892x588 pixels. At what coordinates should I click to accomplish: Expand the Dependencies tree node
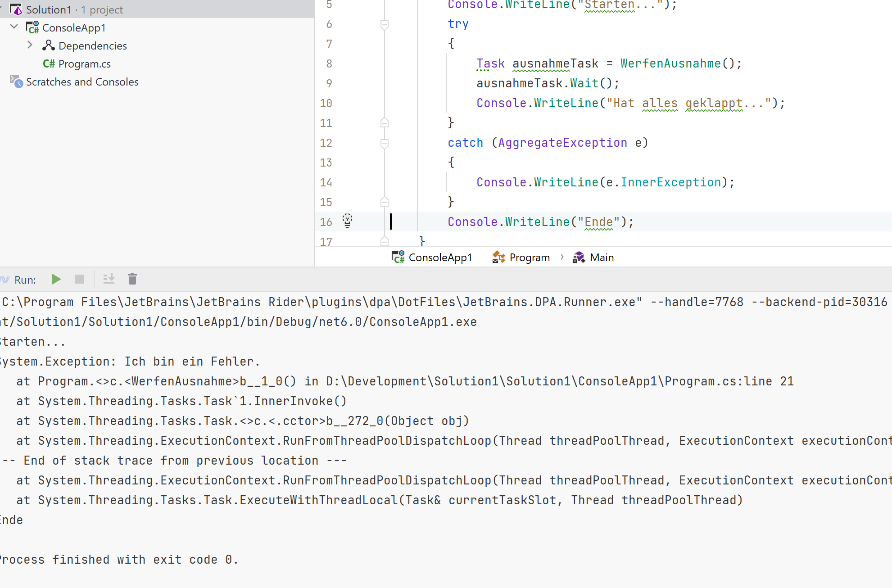[30, 45]
